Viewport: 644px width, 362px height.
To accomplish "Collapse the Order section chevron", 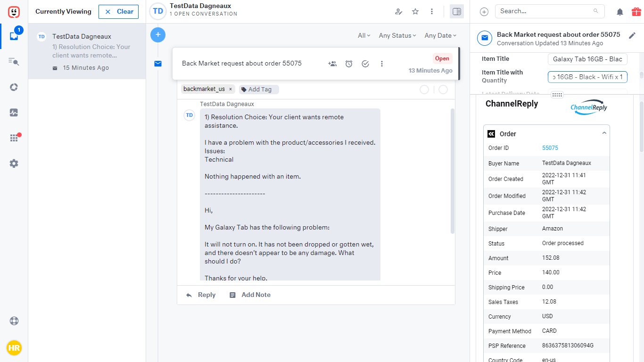I will click(604, 133).
